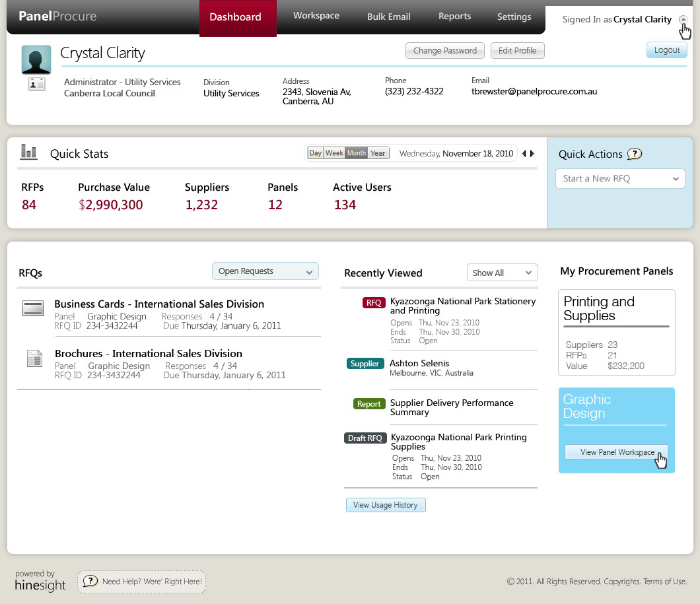The width and height of the screenshot is (700, 604).
Task: Go to previous date with left arrow
Action: (x=524, y=153)
